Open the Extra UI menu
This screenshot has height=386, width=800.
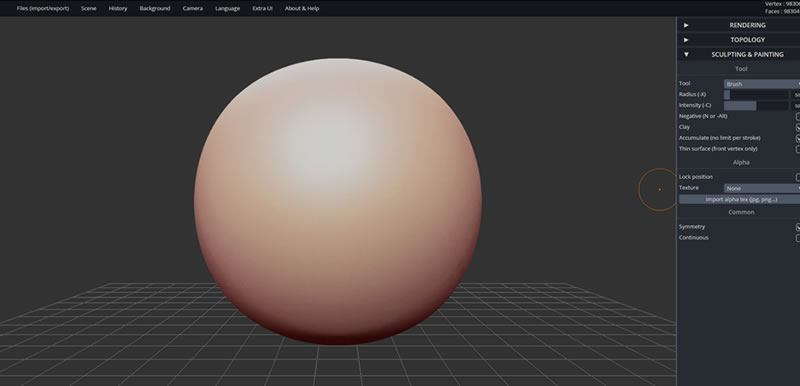click(262, 8)
